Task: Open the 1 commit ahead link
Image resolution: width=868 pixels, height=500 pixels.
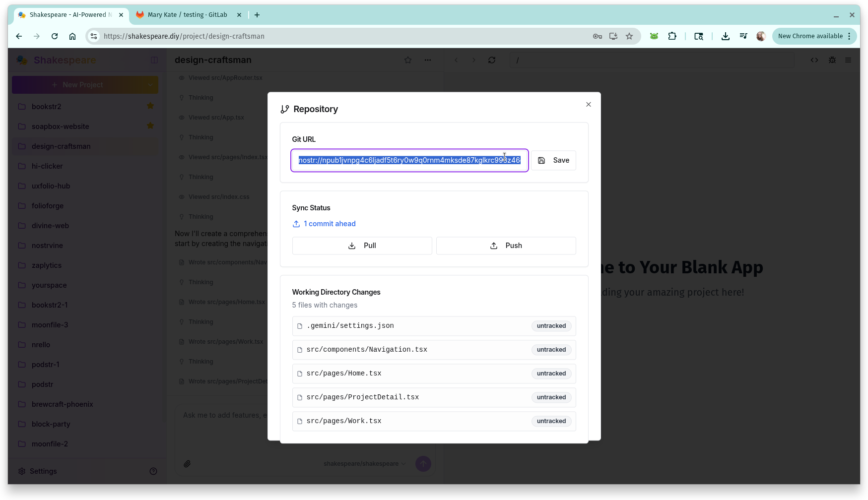Action: click(x=330, y=224)
